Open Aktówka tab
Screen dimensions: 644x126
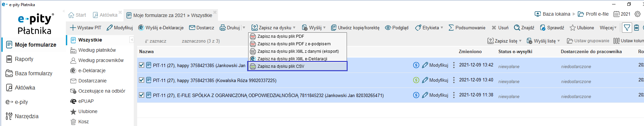click(x=105, y=15)
